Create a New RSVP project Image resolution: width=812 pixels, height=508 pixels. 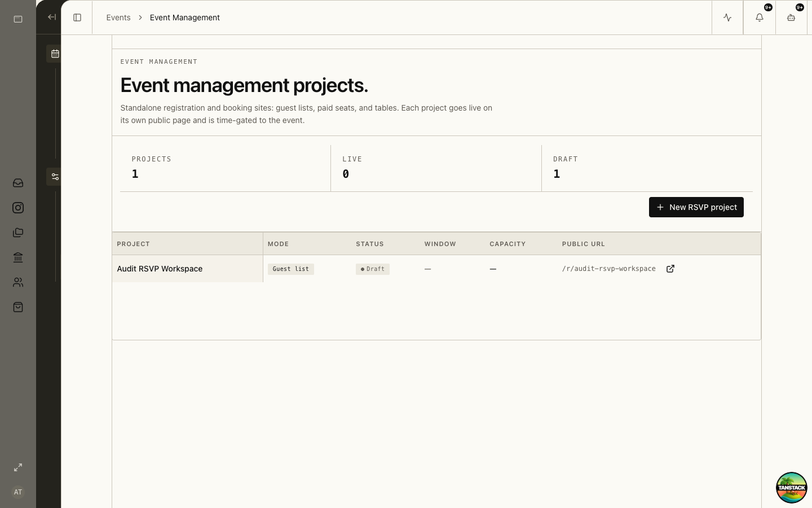[x=696, y=207]
